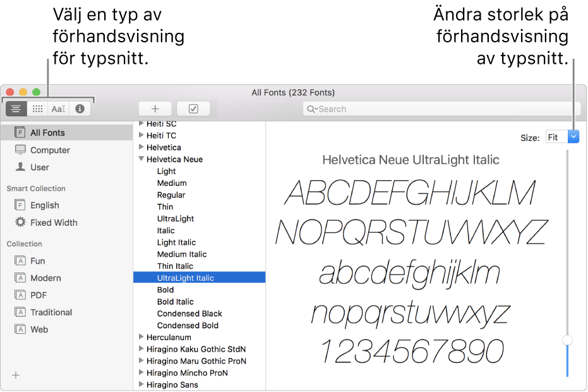This screenshot has width=588, height=392.
Task: Select the User collection
Action: click(x=39, y=168)
